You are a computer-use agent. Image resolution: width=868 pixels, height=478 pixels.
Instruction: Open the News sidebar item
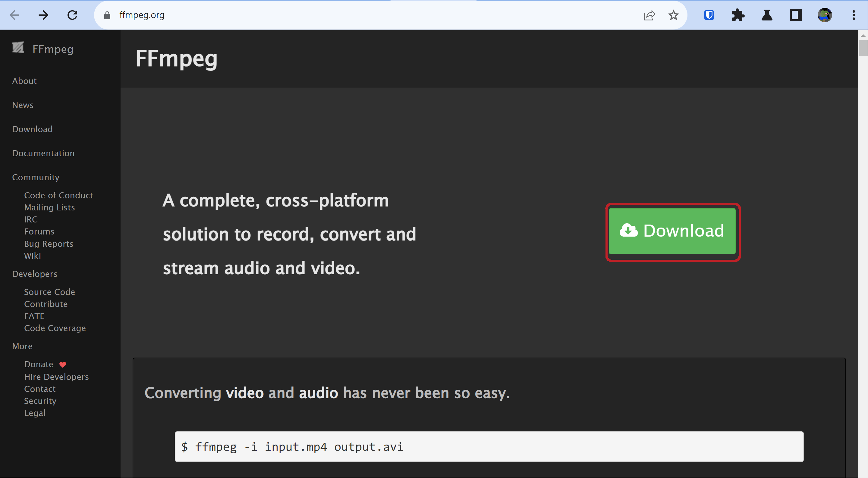[23, 105]
